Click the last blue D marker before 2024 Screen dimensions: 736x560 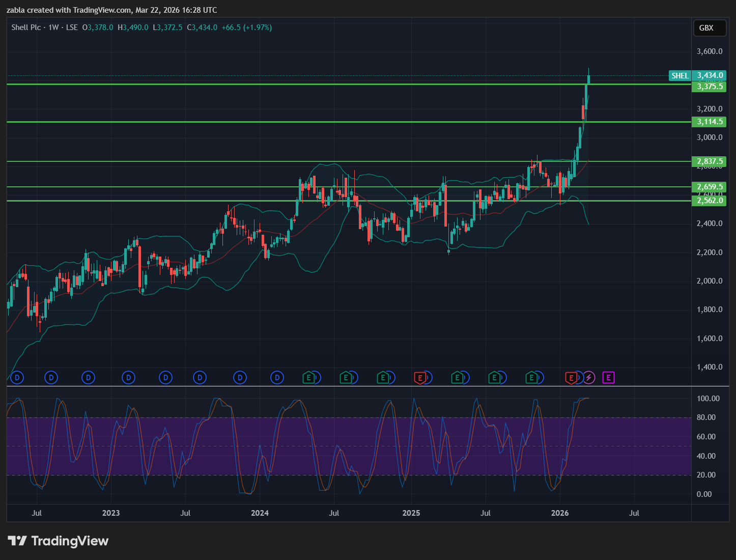240,378
